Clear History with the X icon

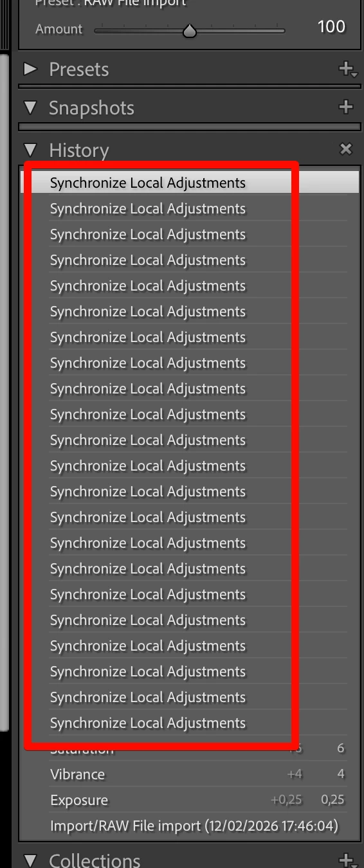click(346, 149)
